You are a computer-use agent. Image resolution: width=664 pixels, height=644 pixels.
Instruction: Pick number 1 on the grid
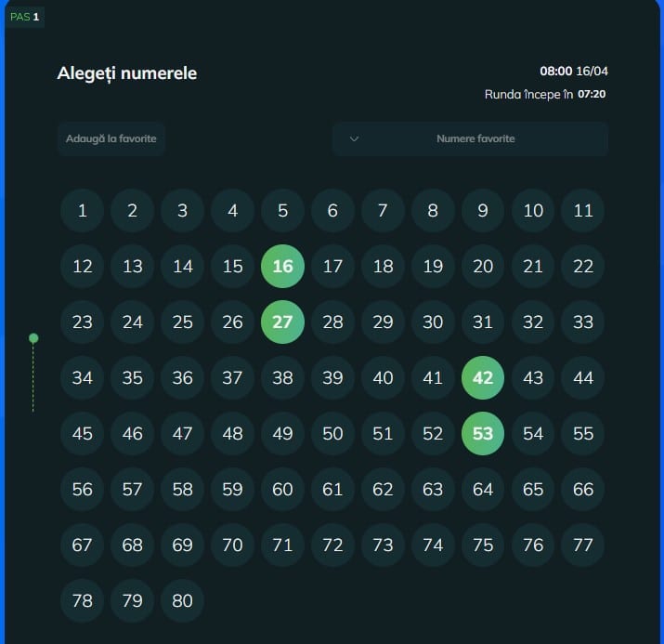(82, 211)
